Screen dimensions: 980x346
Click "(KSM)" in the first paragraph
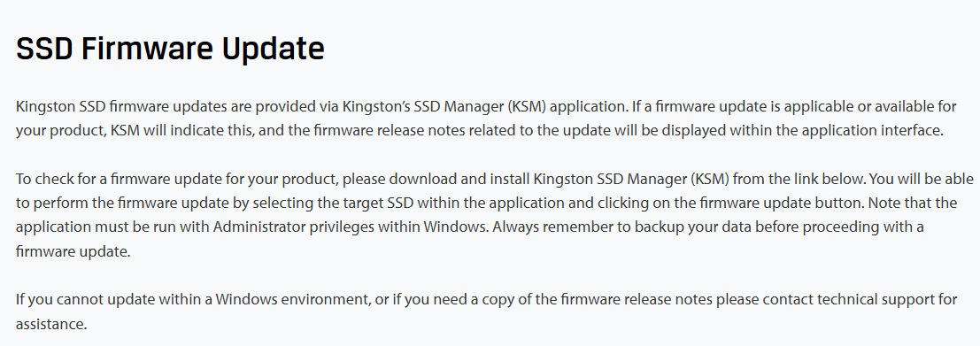click(x=528, y=106)
